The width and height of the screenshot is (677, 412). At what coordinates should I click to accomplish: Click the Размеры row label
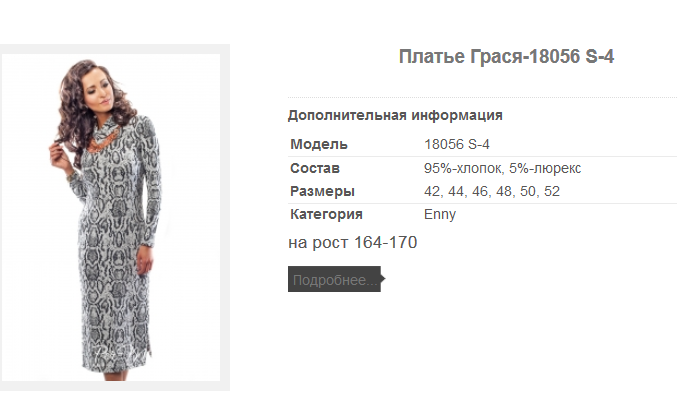(322, 191)
